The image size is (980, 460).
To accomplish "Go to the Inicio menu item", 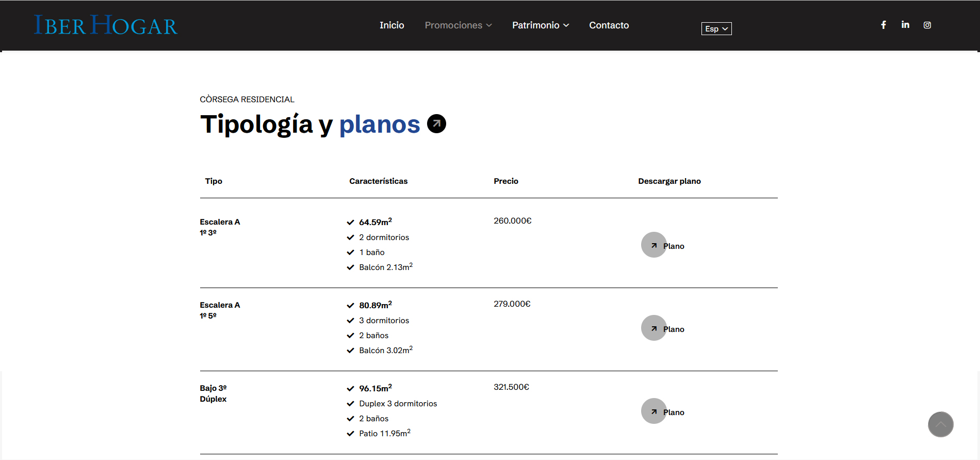I will click(391, 25).
